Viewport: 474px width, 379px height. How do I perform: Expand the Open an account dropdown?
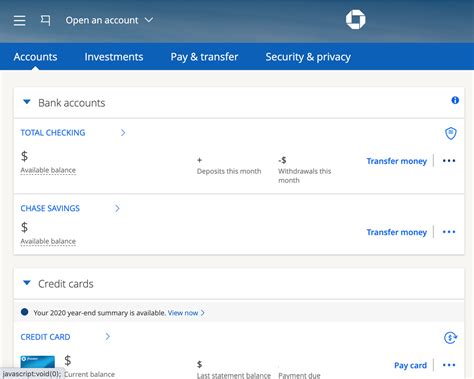click(x=109, y=20)
